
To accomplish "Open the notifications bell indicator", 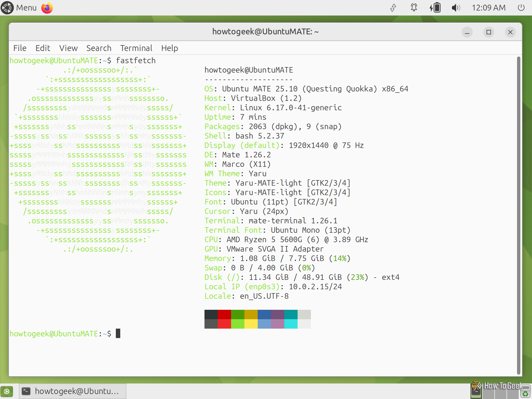I will pos(414,8).
